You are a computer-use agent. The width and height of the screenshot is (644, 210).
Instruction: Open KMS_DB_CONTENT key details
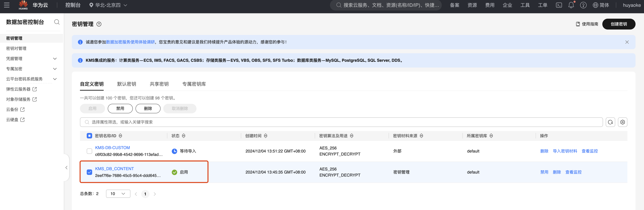115,169
